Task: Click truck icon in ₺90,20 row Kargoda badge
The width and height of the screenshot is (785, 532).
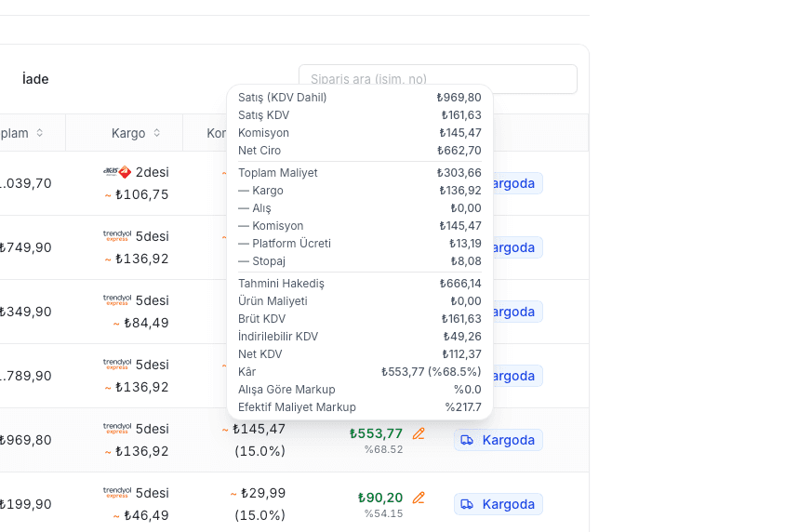Action: [467, 504]
